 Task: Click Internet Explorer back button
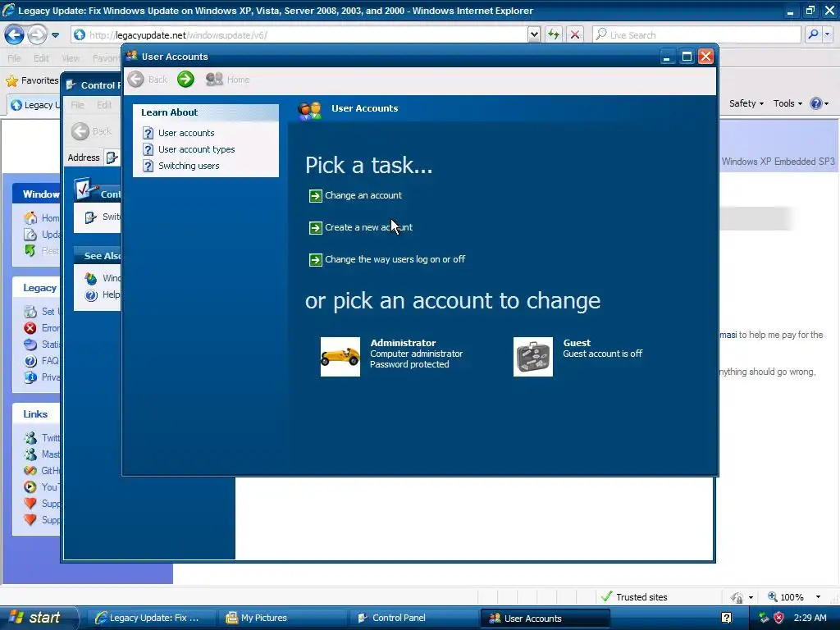[15, 35]
